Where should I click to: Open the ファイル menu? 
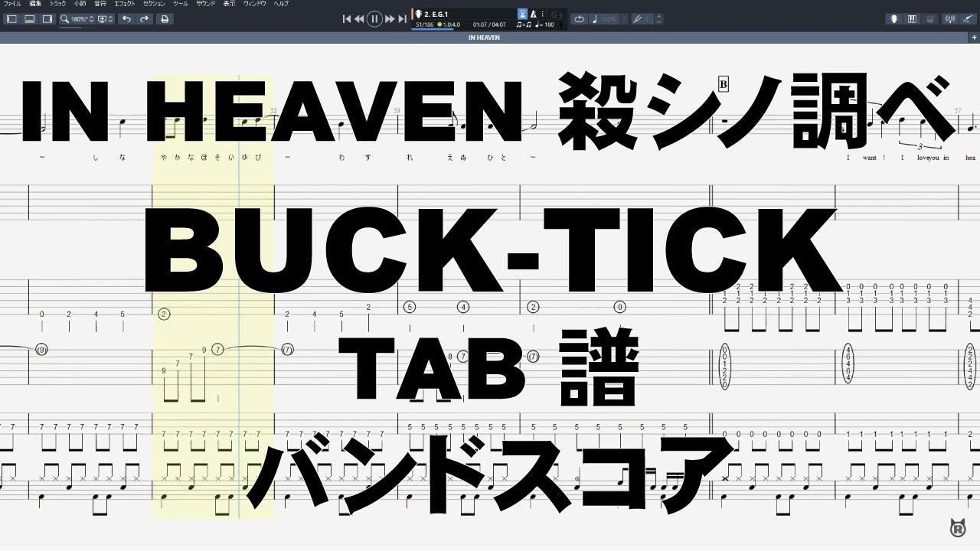point(11,4)
